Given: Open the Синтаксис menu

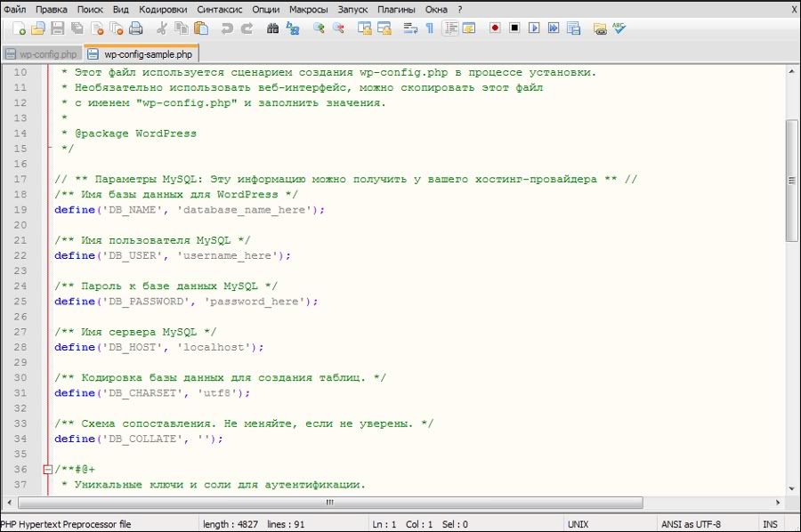Looking at the screenshot, I should [x=220, y=9].
